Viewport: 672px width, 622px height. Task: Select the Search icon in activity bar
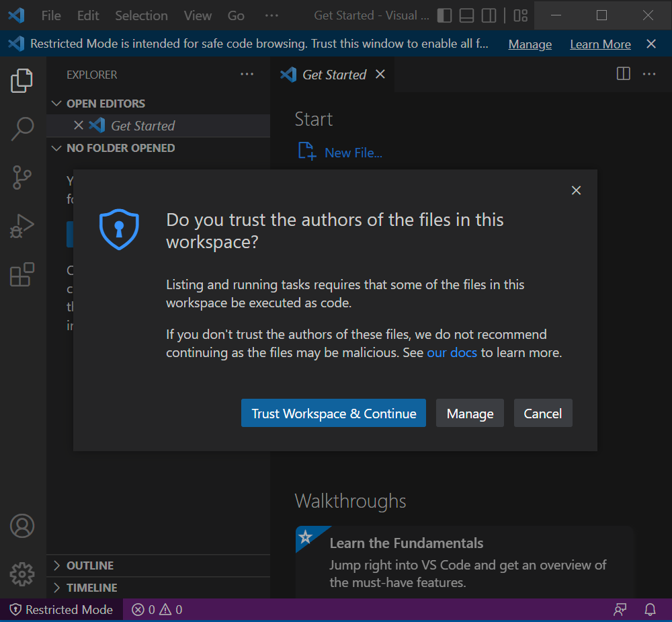click(x=22, y=128)
